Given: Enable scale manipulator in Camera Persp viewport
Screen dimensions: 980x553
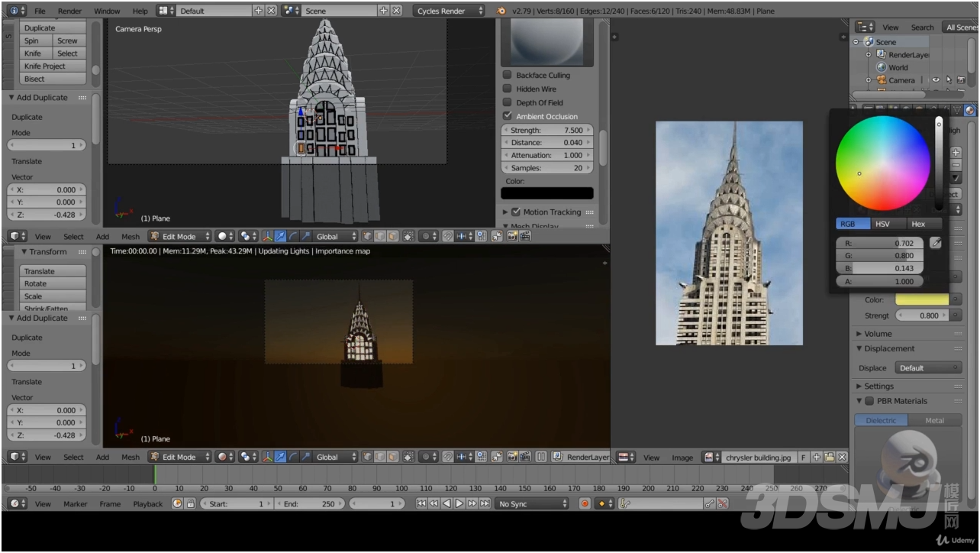Looking at the screenshot, I should pyautogui.click(x=305, y=237).
